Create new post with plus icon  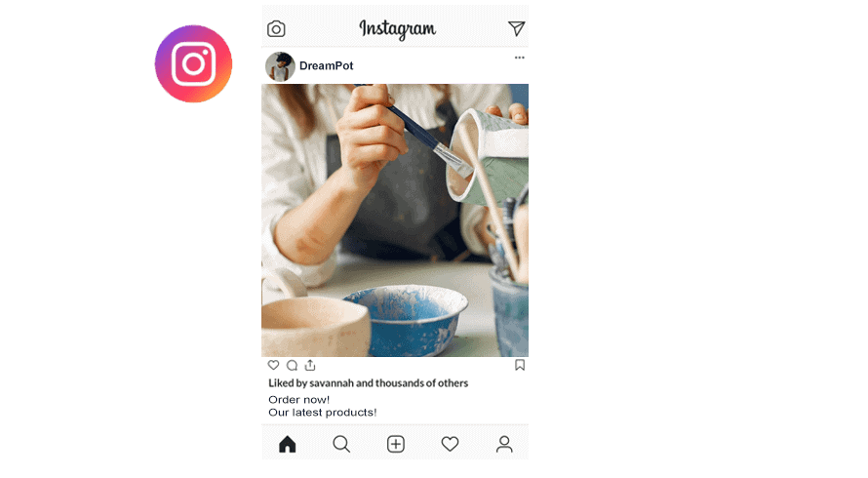coord(396,444)
